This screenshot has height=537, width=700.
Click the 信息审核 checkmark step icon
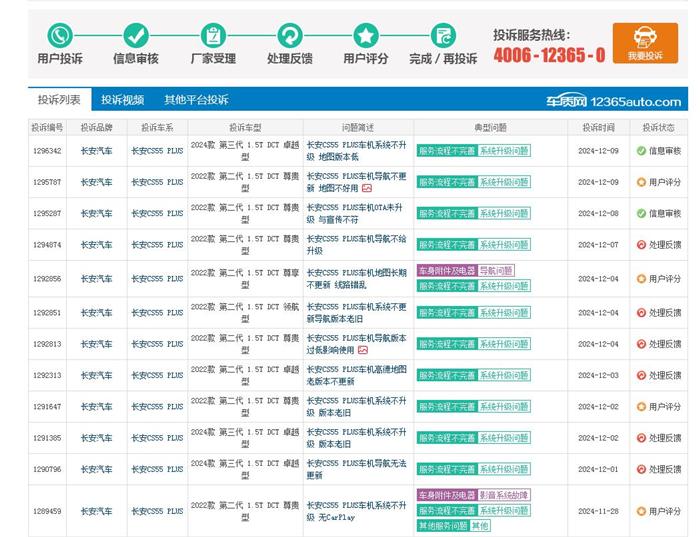click(x=136, y=36)
